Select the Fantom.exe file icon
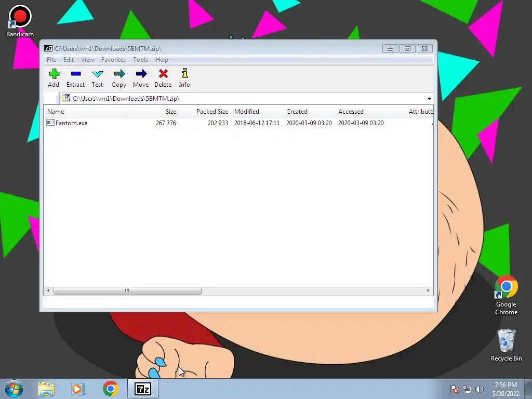Viewport: 532px width, 399px height. tap(50, 123)
